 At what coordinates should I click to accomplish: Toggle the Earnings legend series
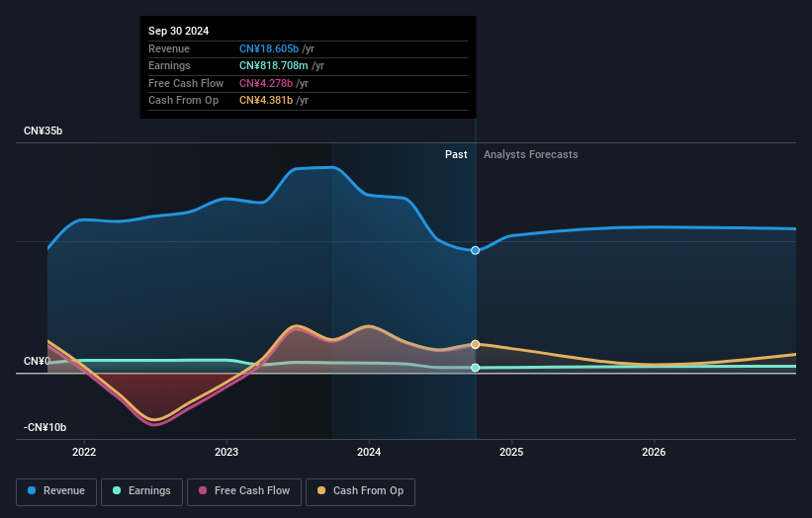[141, 491]
